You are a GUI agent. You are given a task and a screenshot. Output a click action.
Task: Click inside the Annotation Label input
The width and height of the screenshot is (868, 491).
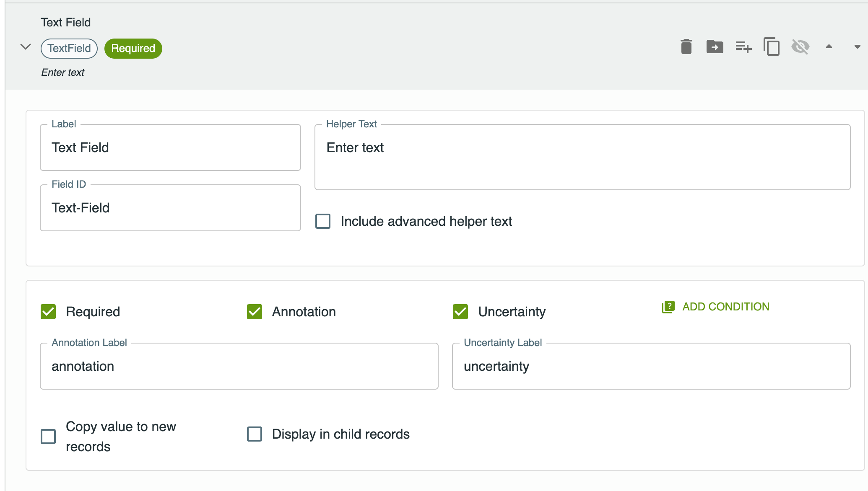pyautogui.click(x=239, y=366)
